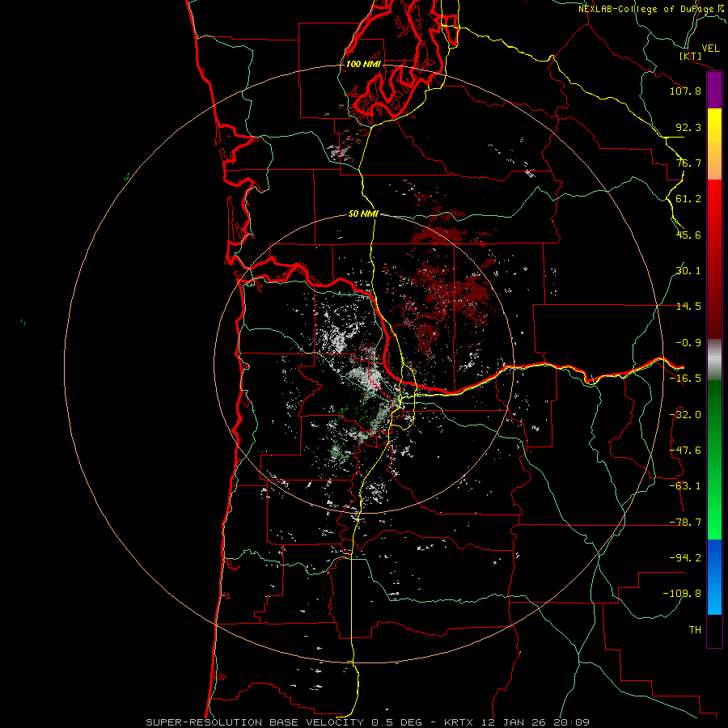Select the 45.6 velocity scale value
The width and height of the screenshot is (728, 728).
pos(688,235)
